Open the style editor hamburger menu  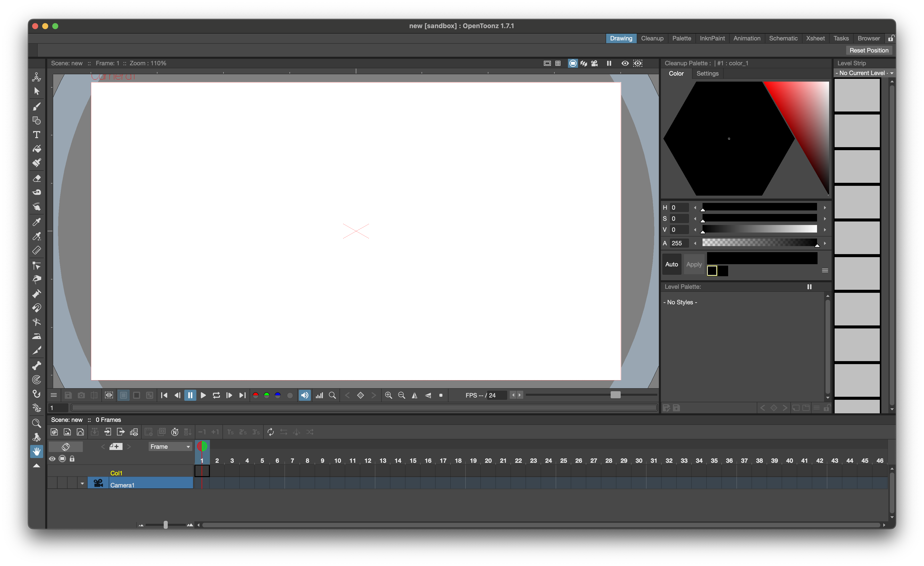point(825,270)
